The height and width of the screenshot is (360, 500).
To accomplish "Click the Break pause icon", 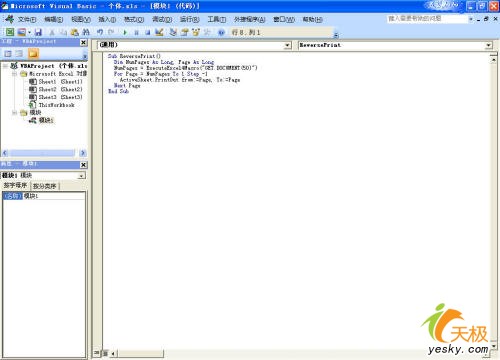I will (136, 32).
